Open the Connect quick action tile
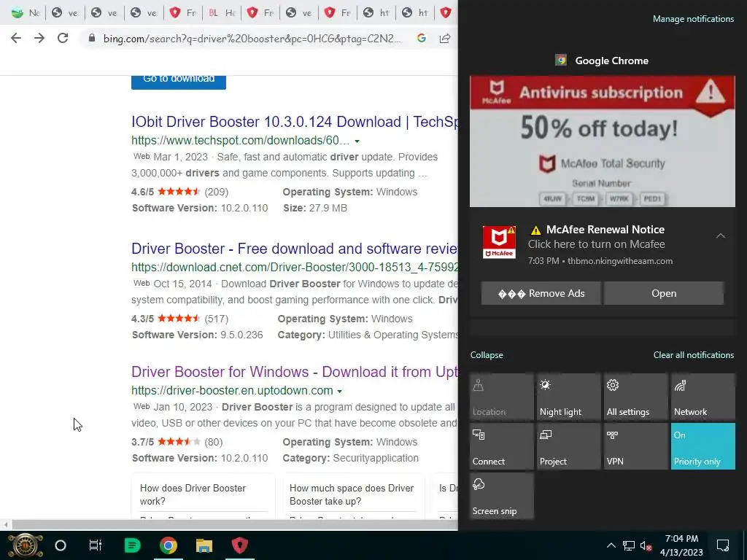The width and height of the screenshot is (747, 560). (x=502, y=446)
